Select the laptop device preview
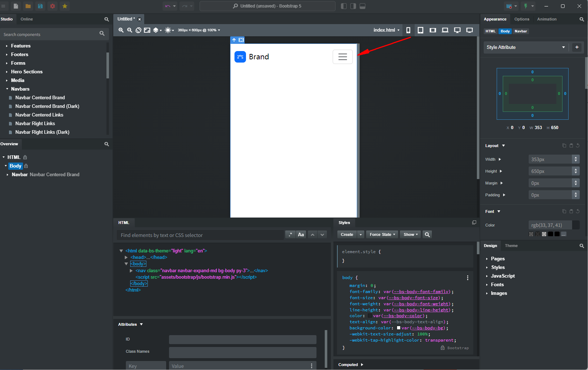 tap(445, 30)
